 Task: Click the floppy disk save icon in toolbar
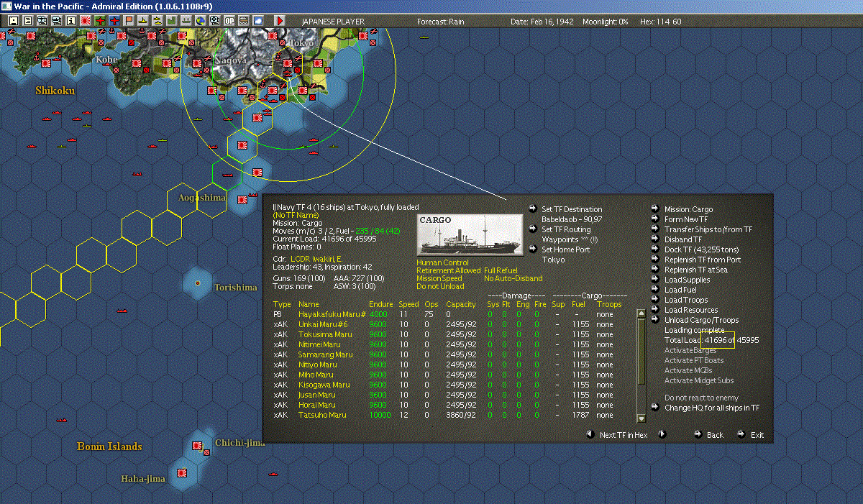tap(14, 21)
